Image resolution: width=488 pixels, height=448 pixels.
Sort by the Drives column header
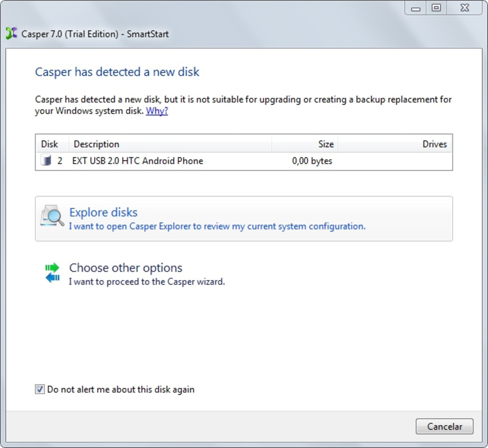click(x=394, y=144)
